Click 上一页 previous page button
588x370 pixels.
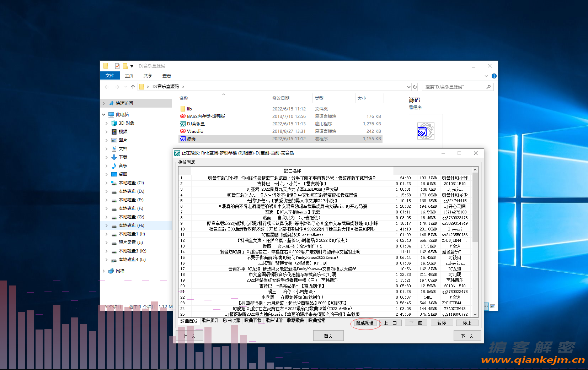coord(189,336)
